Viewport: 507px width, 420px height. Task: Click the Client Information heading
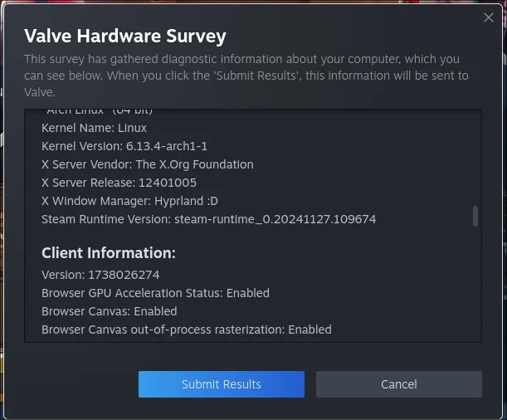click(109, 253)
